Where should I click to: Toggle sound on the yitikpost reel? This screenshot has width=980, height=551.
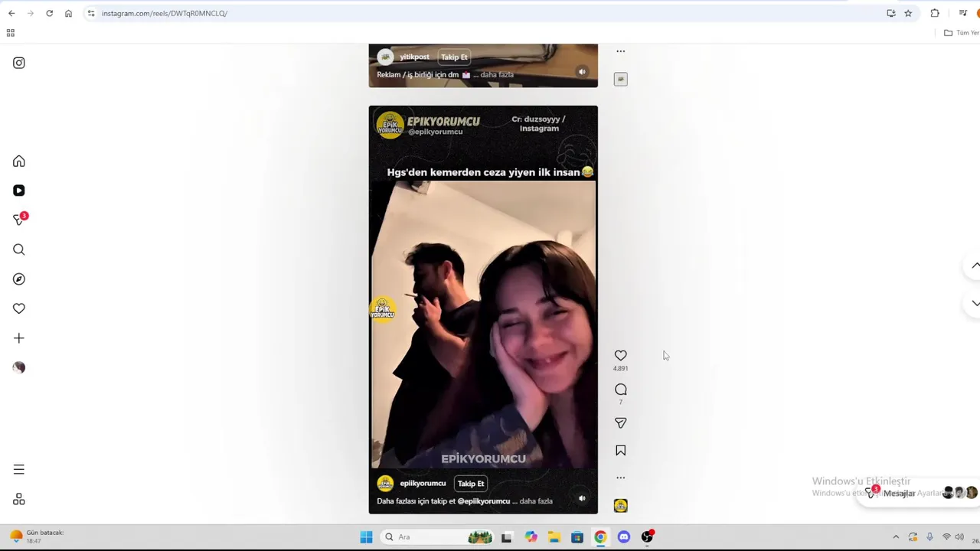tap(582, 72)
